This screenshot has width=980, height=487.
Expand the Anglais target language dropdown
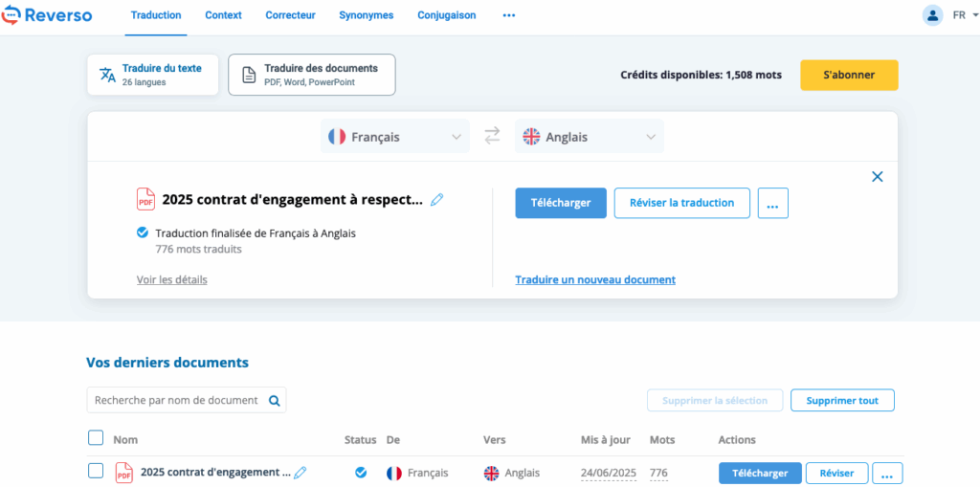[589, 137]
